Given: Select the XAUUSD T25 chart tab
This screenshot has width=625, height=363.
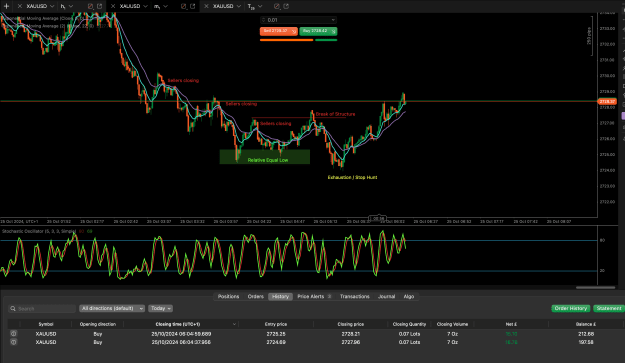Looking at the screenshot, I should (x=223, y=6).
